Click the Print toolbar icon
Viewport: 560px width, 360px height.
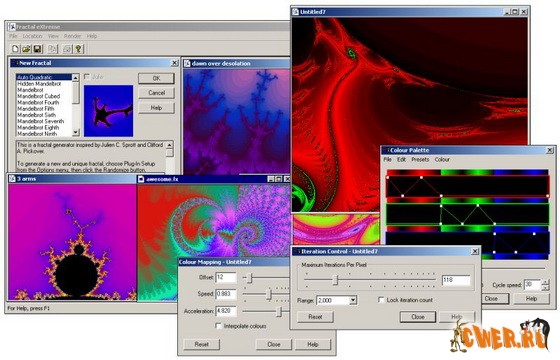point(67,49)
